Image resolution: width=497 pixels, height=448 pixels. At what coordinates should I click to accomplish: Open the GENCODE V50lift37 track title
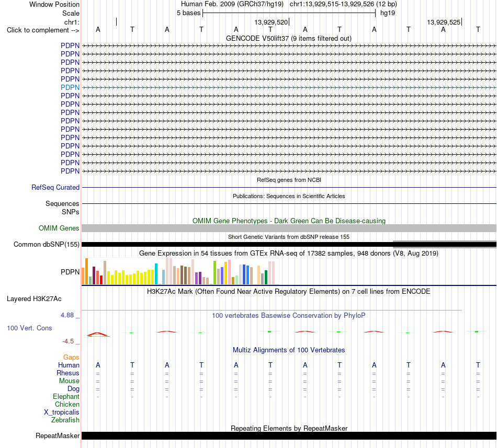[x=289, y=38]
